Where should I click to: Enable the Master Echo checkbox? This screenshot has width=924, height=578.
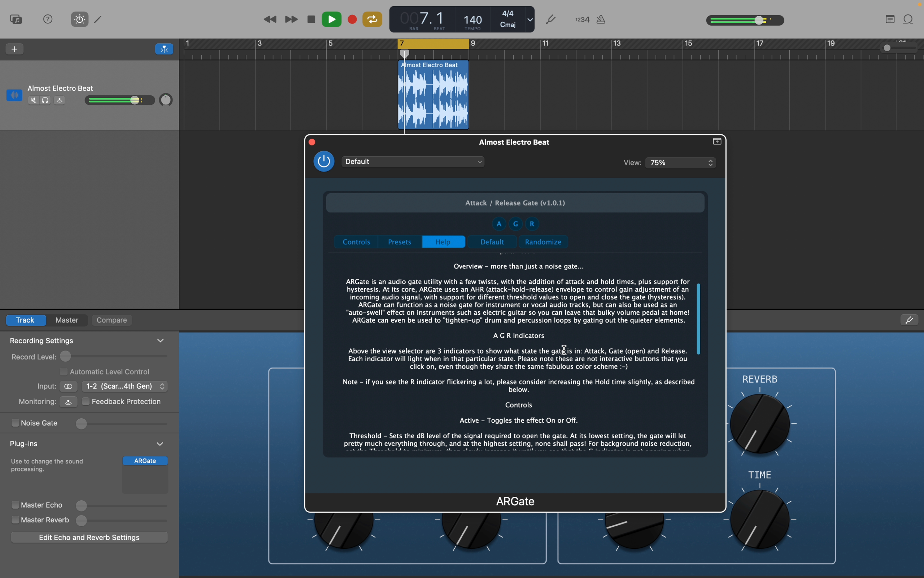pos(15,505)
